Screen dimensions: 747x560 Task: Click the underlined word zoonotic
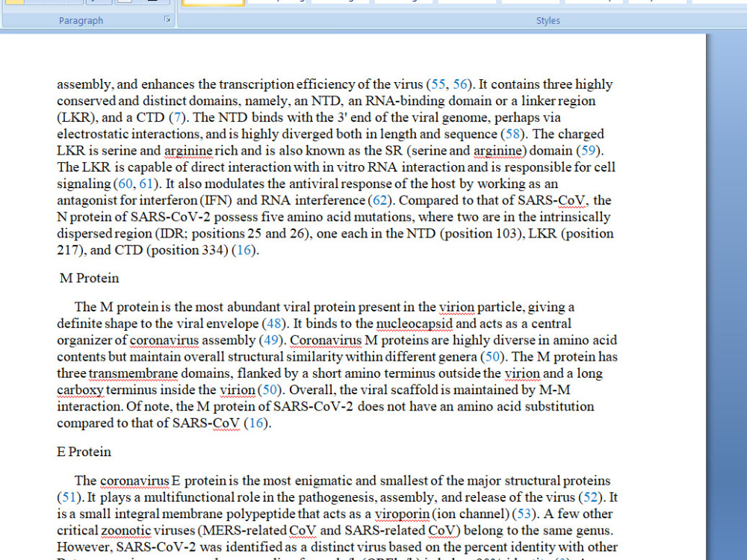tap(126, 530)
